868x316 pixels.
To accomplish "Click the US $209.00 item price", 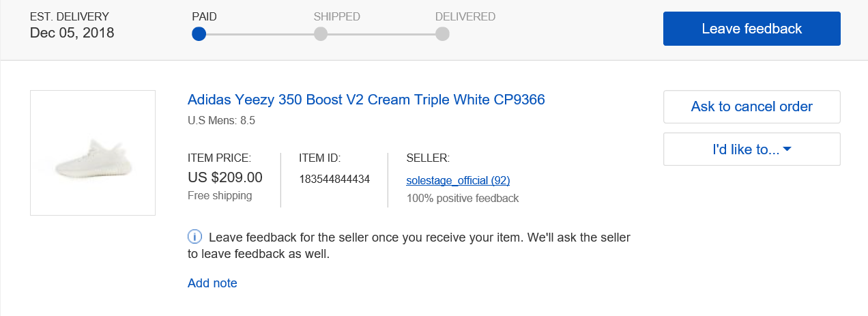I will coord(225,178).
